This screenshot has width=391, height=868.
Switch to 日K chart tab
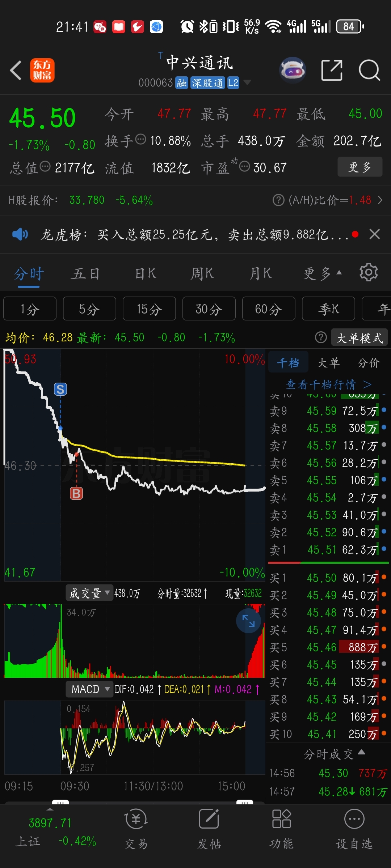[x=146, y=274]
